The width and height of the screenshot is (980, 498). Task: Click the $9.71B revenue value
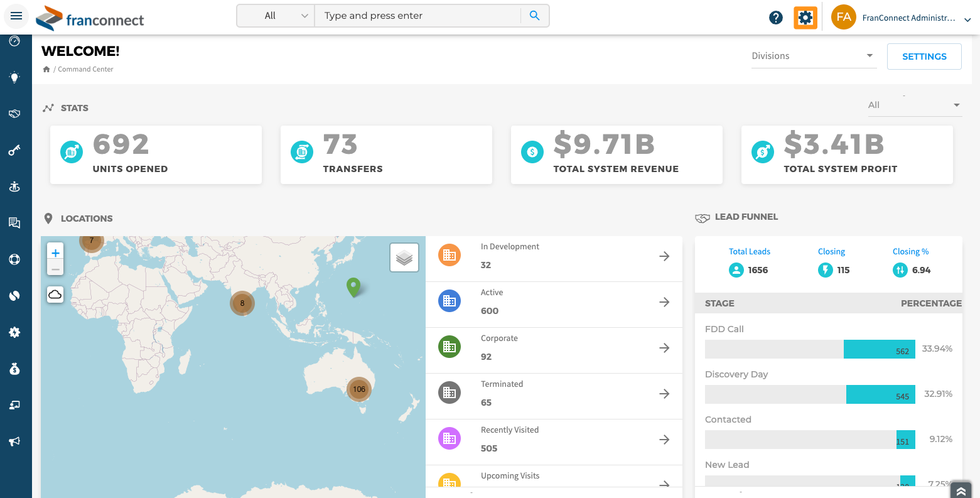[604, 145]
